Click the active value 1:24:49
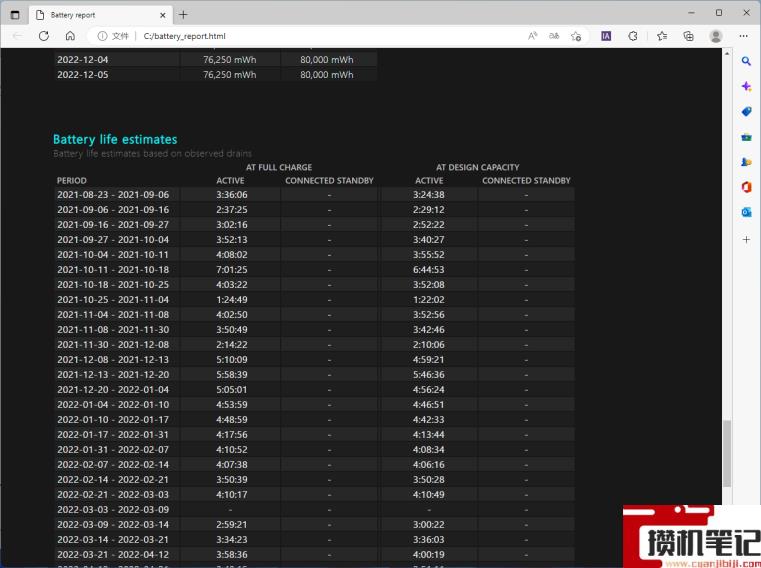This screenshot has height=568, width=761. (x=232, y=300)
